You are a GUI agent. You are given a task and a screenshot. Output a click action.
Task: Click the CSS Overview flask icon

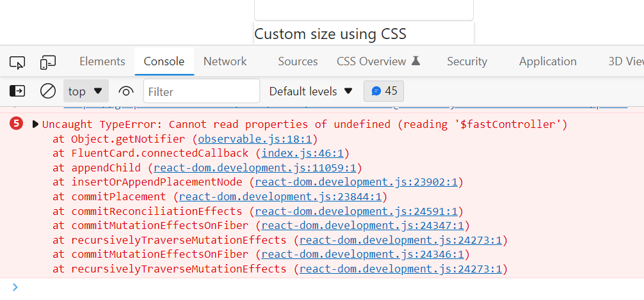click(x=415, y=61)
